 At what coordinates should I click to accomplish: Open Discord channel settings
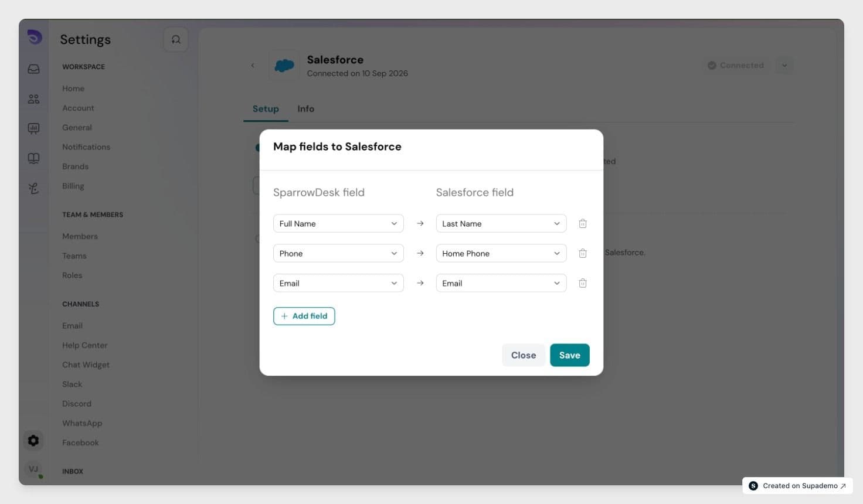click(77, 404)
